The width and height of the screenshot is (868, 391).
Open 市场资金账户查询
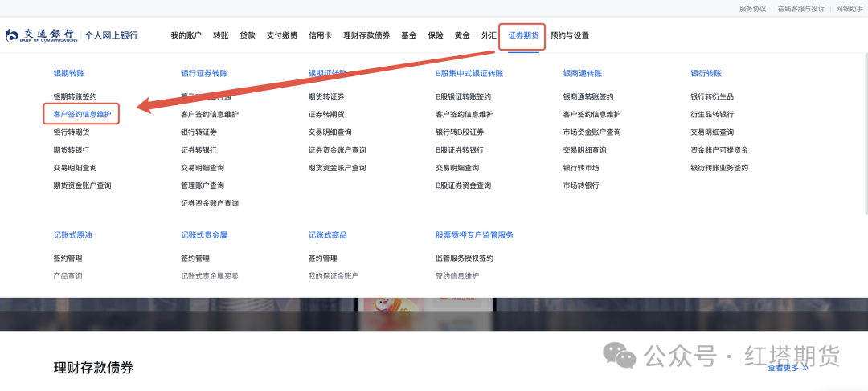(x=592, y=132)
